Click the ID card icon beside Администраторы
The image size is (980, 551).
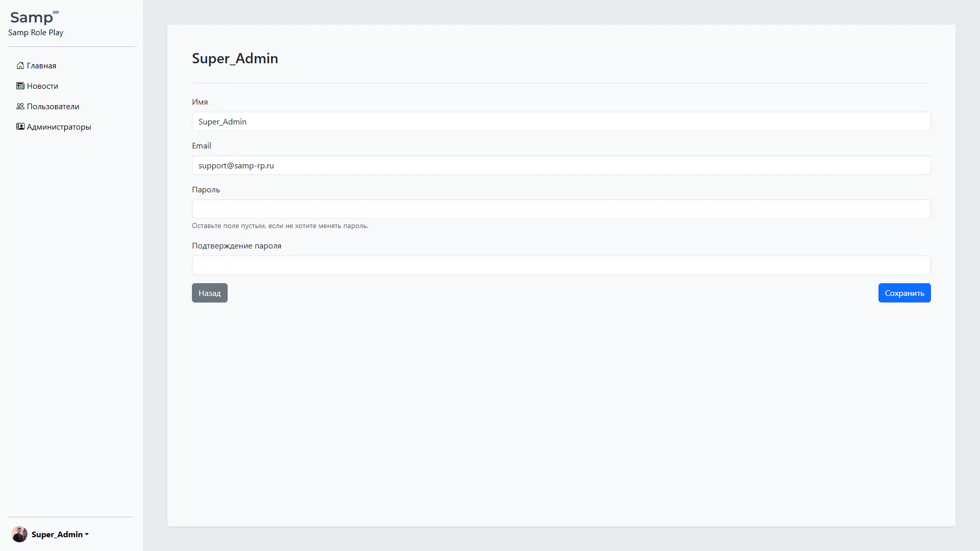pos(20,127)
